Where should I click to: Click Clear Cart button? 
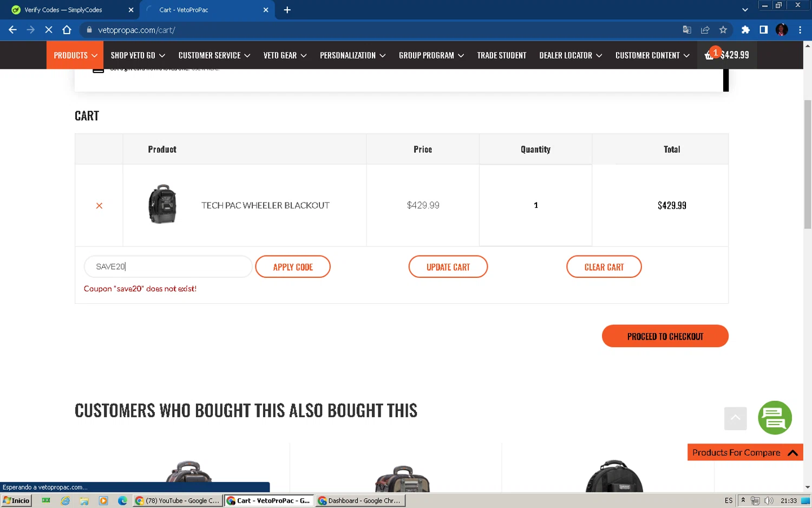pyautogui.click(x=604, y=266)
